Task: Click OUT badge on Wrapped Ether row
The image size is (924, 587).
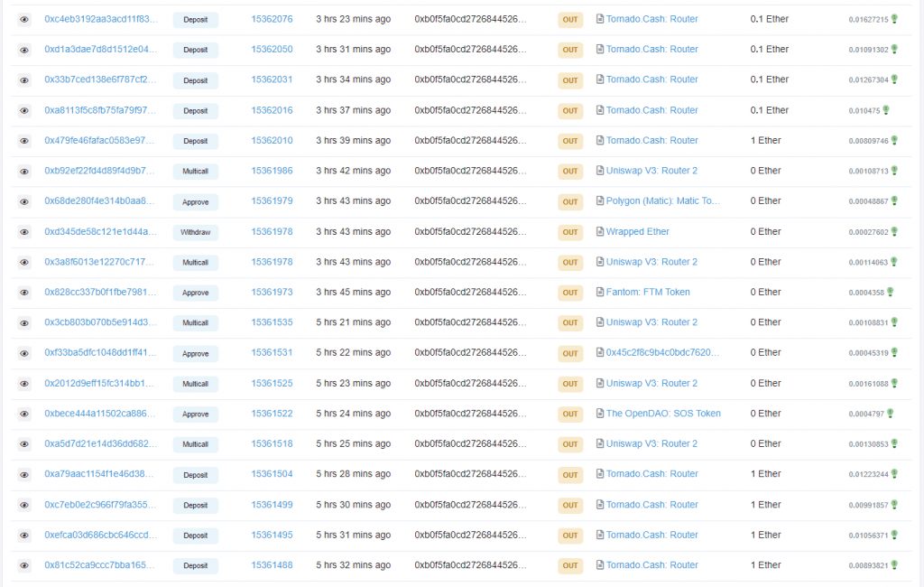Action: (570, 232)
